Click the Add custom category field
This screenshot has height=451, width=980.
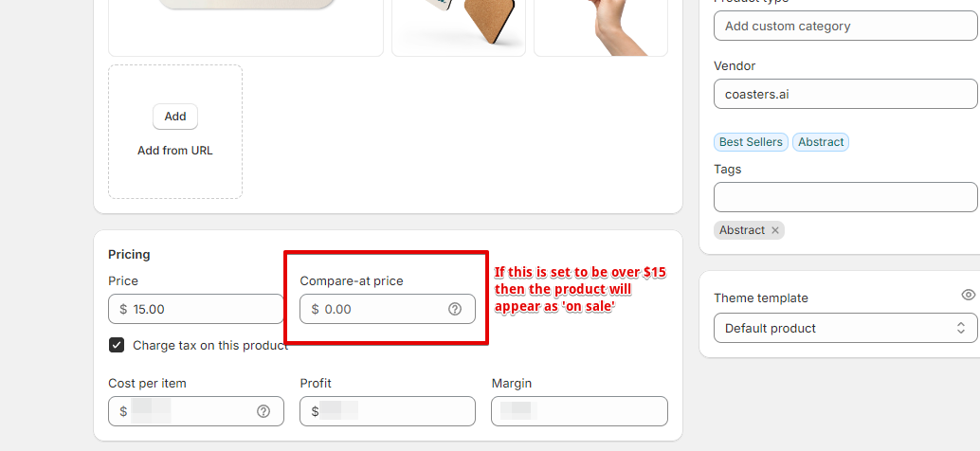pos(845,26)
